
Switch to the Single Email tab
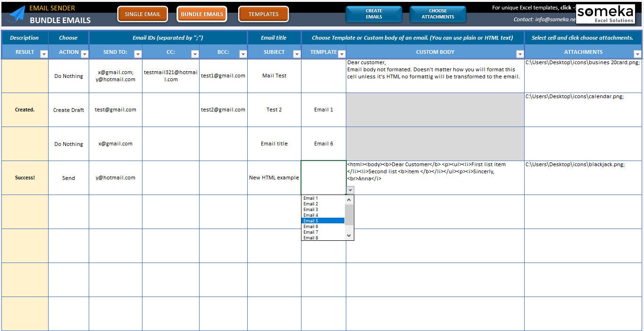coord(142,14)
